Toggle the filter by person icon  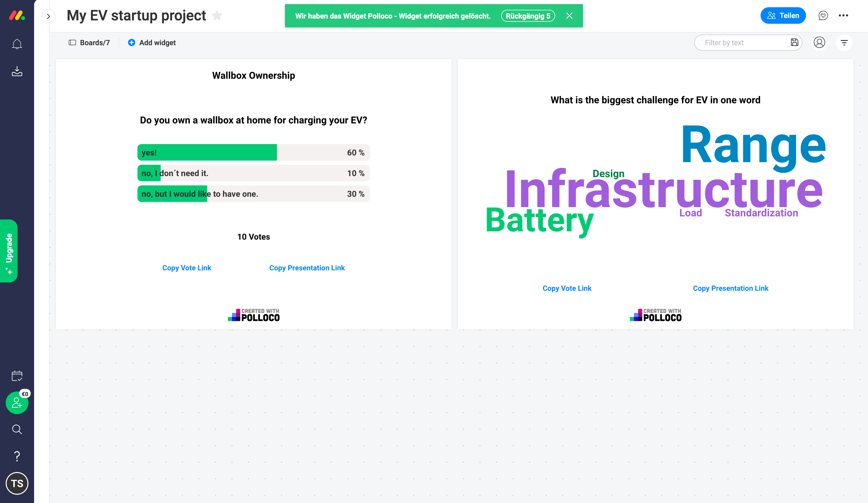coord(819,43)
